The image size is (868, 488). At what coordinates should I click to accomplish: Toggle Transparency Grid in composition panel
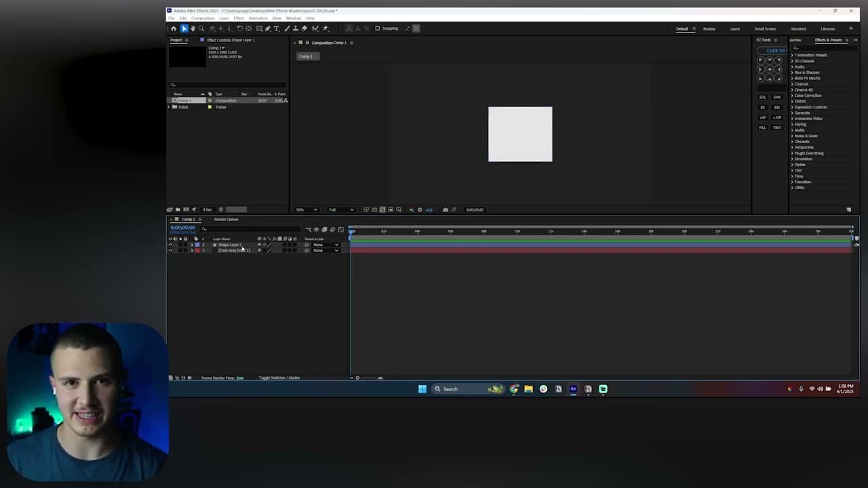pos(382,209)
